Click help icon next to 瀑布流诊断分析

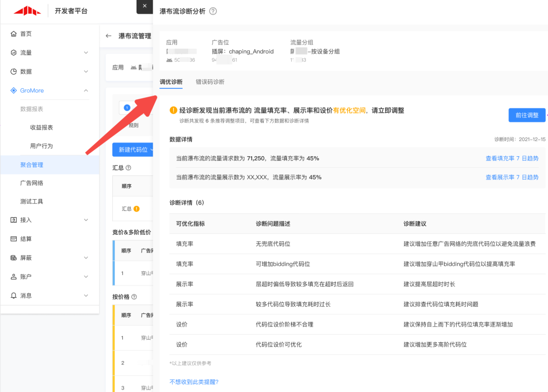point(213,11)
